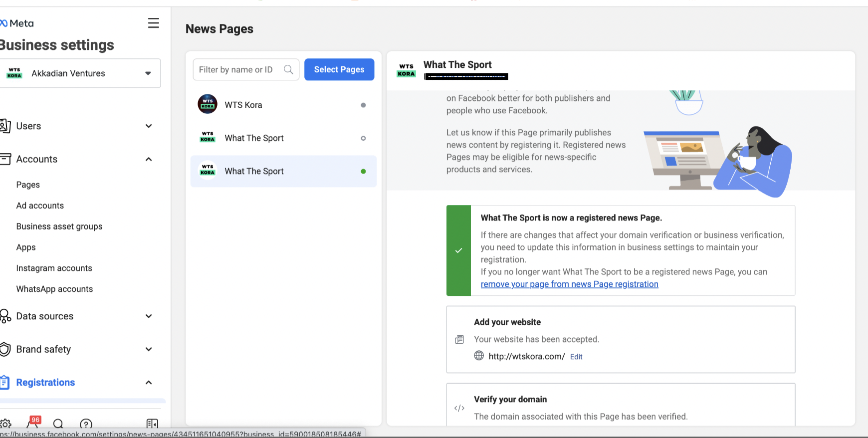
Task: Open Pages under Accounts
Action: 28,185
